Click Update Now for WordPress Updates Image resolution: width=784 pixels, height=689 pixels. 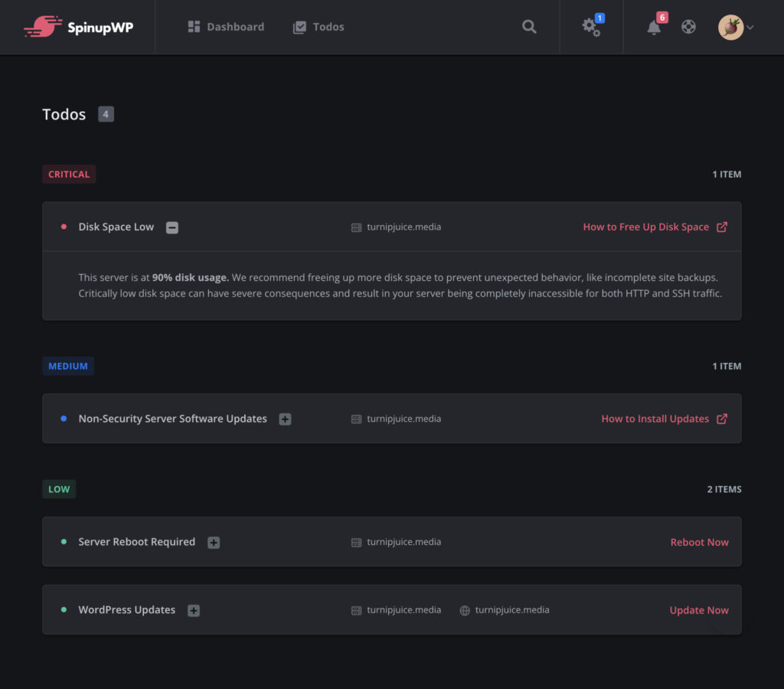[698, 610]
